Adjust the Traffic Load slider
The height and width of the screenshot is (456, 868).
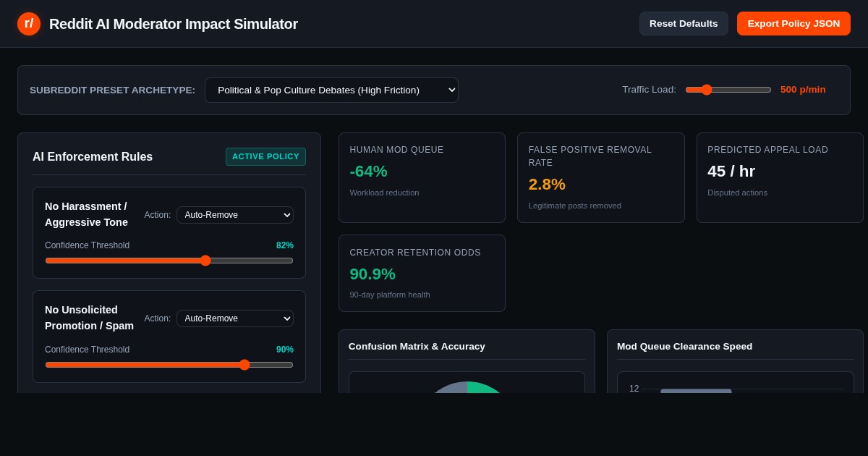click(728, 90)
